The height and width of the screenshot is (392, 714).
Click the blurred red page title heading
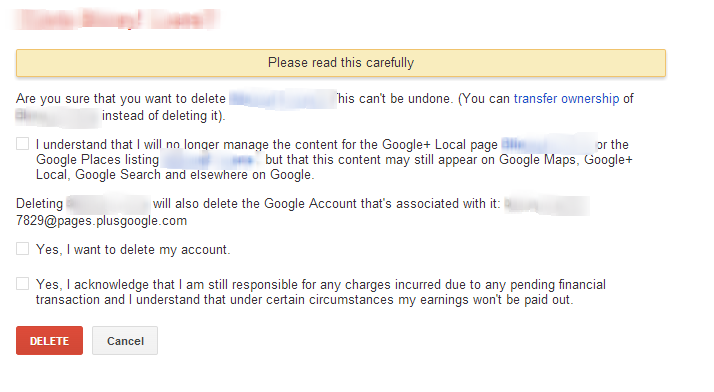pos(117,20)
